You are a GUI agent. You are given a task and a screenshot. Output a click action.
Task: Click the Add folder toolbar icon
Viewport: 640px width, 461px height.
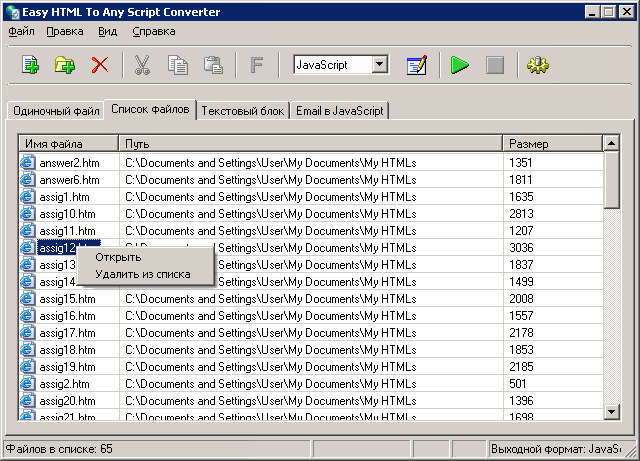pos(65,65)
